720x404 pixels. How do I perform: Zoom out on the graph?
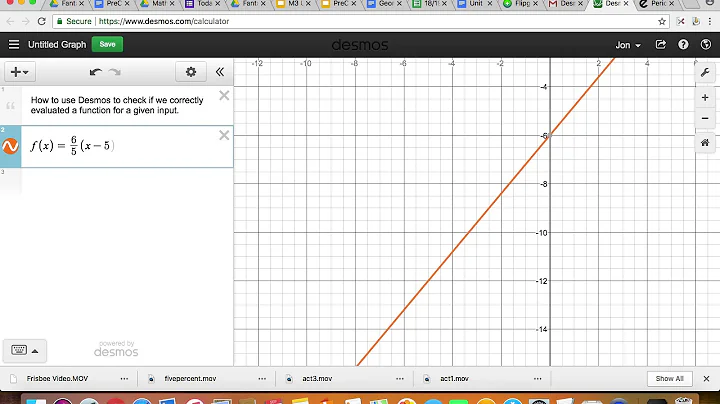coord(705,118)
